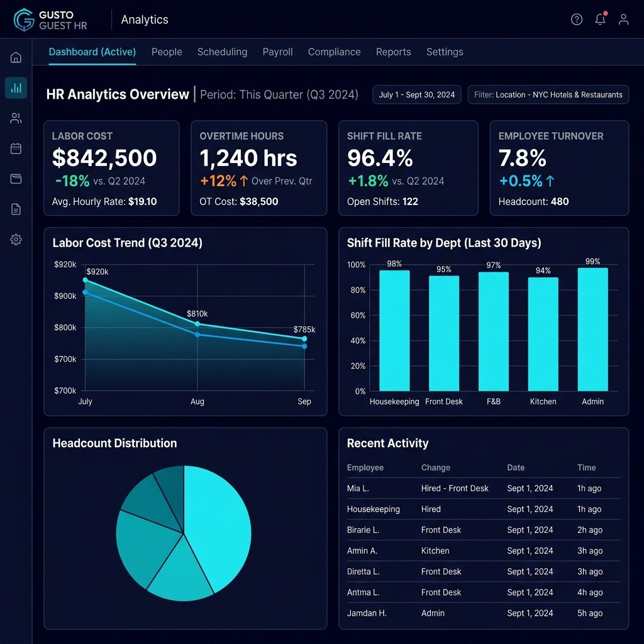Click the overtime hours up arrow
Screen dimensions: 644x644
[243, 180]
